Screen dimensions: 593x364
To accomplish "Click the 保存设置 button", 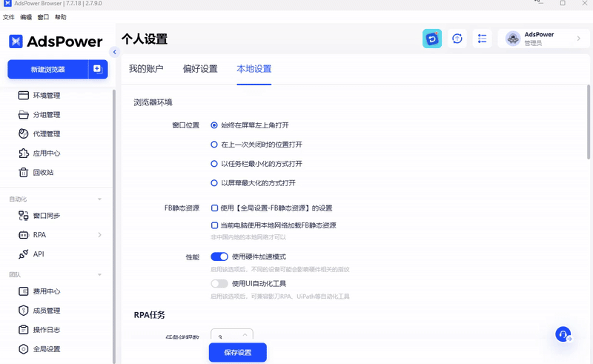I will click(237, 353).
